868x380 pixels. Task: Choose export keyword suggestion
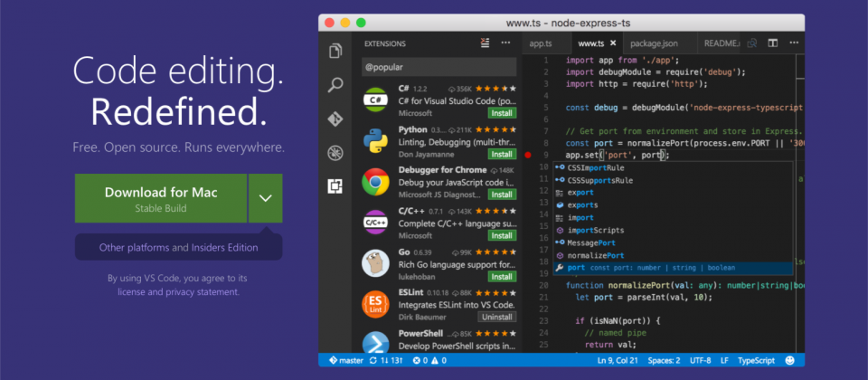pos(673,192)
